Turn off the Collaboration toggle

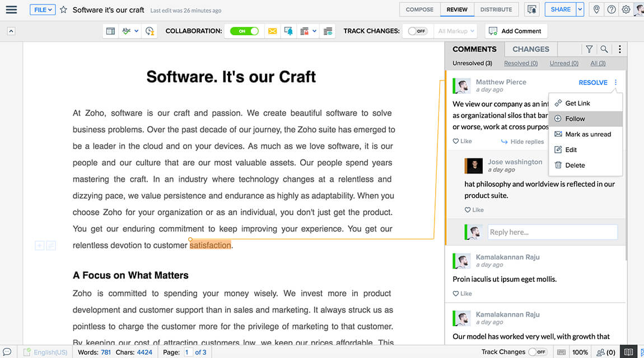(x=244, y=31)
